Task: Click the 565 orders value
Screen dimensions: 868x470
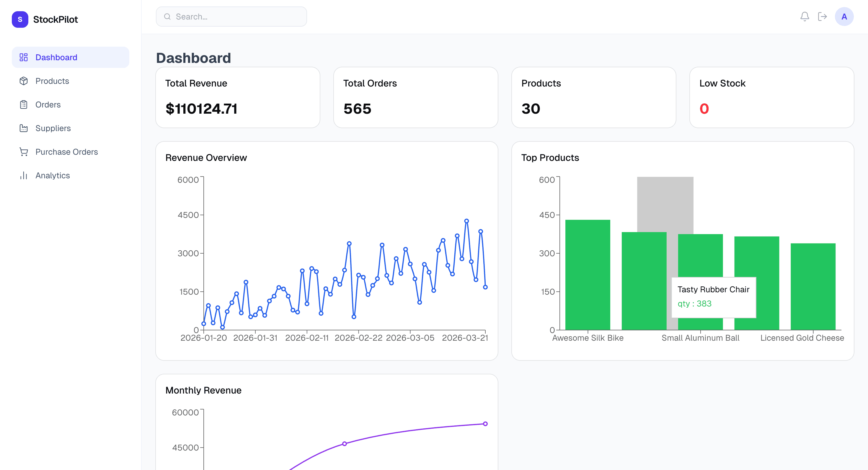Action: 357,109
